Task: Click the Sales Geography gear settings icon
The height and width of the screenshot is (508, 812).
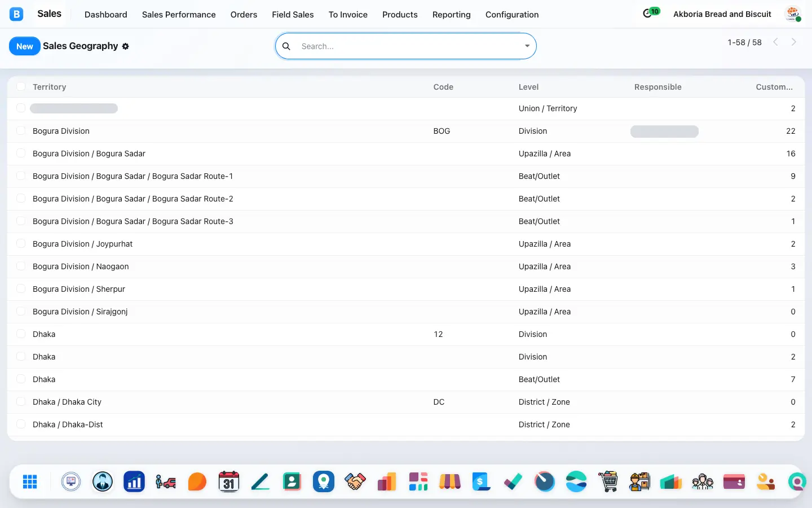Action: [x=125, y=46]
